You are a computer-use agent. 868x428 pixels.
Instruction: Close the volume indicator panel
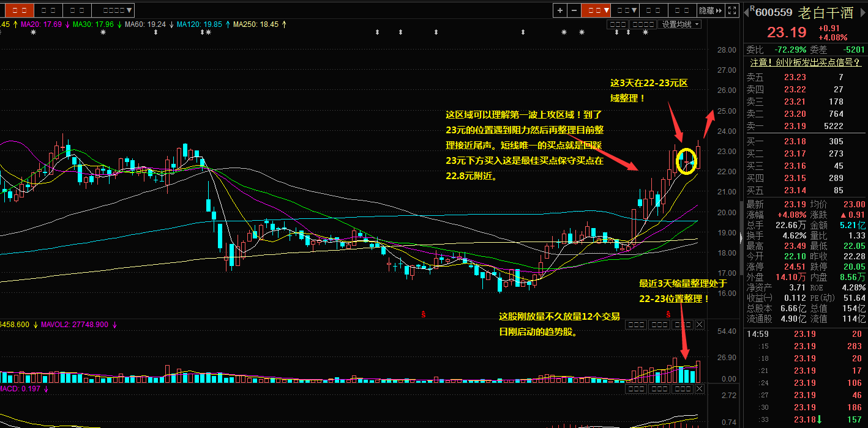click(700, 324)
